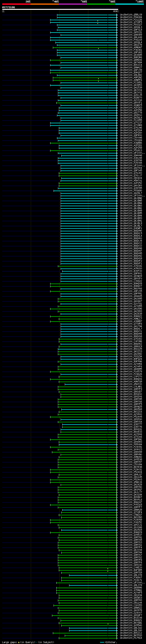Select the UniRef100_B9SIC2 label

coord(131,633)
